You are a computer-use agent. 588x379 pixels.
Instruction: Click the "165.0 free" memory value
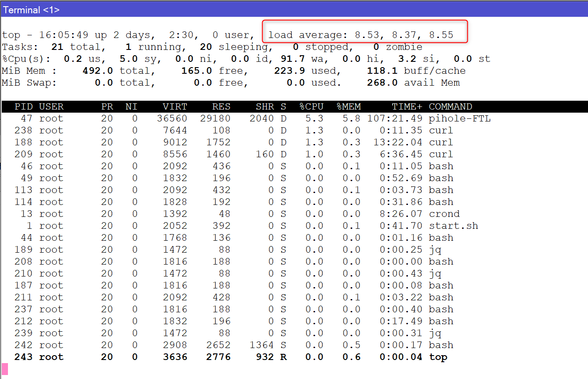(x=212, y=71)
